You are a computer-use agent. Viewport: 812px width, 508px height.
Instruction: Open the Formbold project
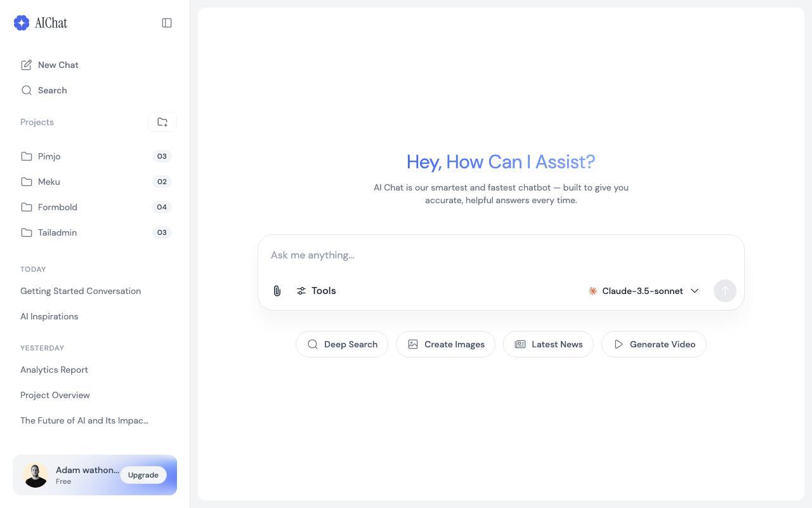[95, 207]
